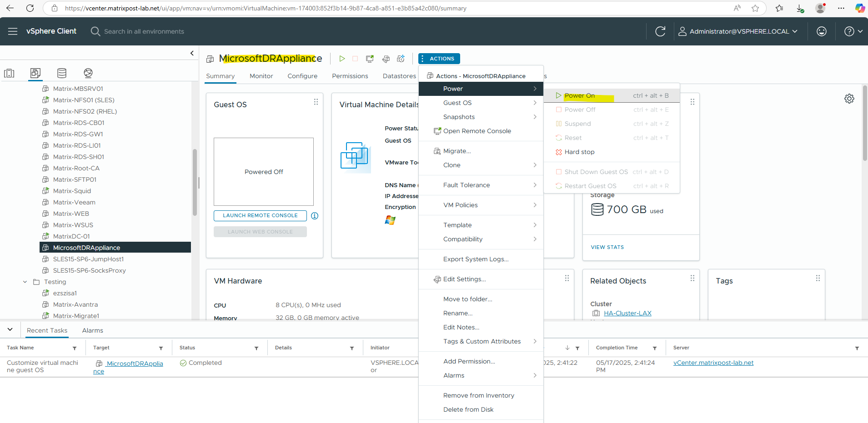Expand the Fault Tolerance submenu

(481, 185)
